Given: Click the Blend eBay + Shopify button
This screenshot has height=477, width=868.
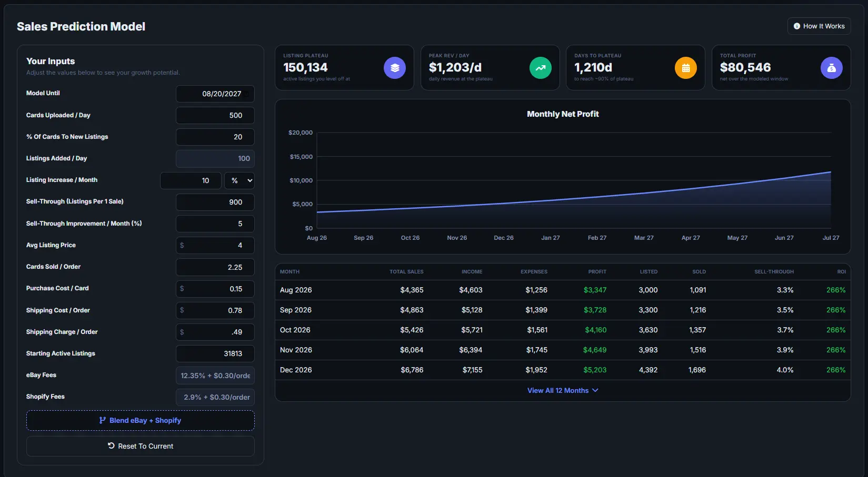Looking at the screenshot, I should pos(141,420).
